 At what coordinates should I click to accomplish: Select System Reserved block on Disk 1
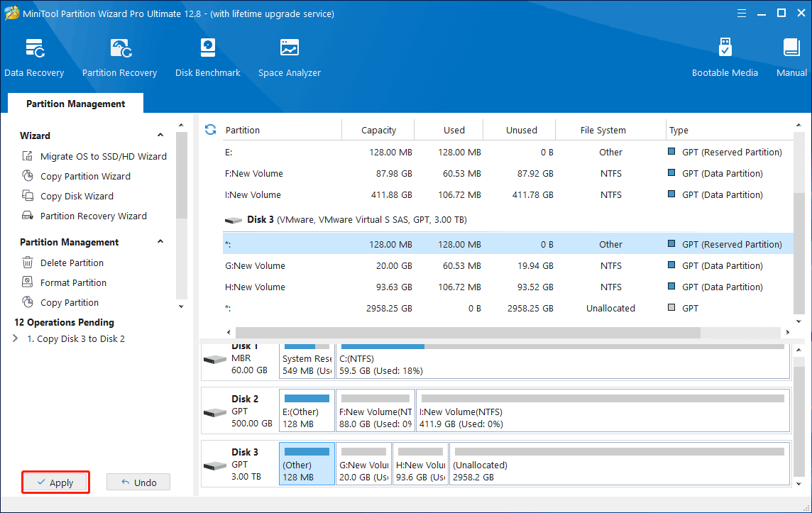click(x=307, y=361)
